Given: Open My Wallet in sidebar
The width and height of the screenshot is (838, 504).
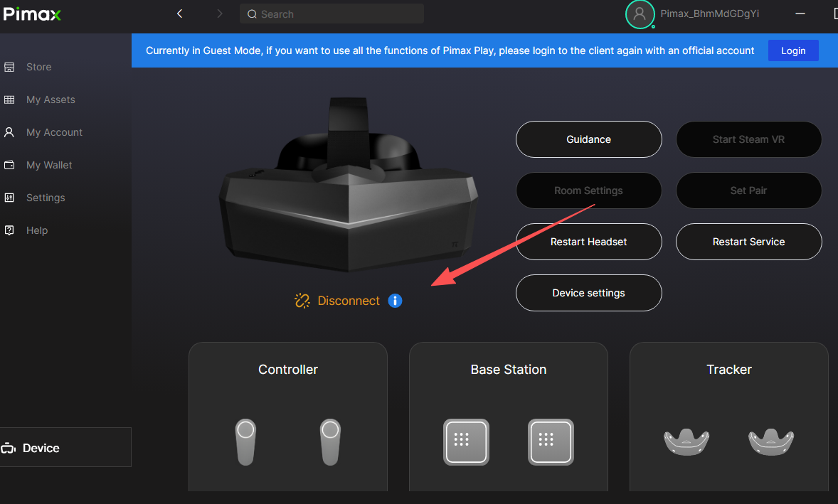Looking at the screenshot, I should pos(49,165).
